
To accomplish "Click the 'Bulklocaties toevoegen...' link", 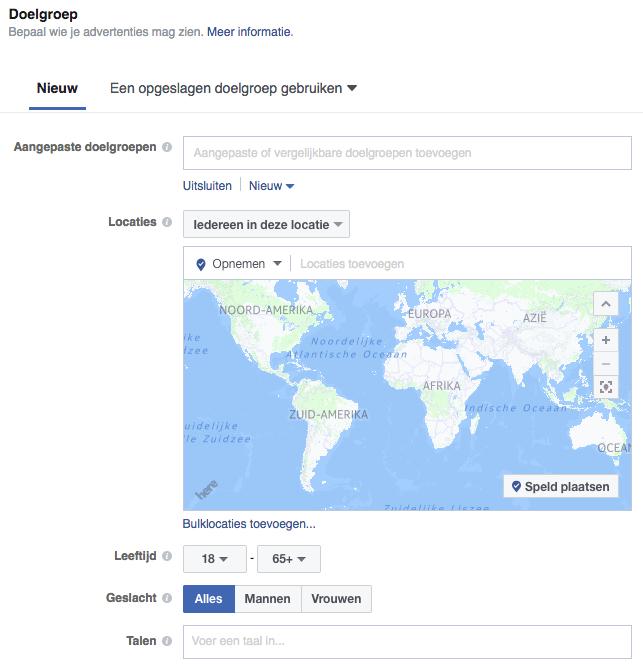I will tap(249, 524).
